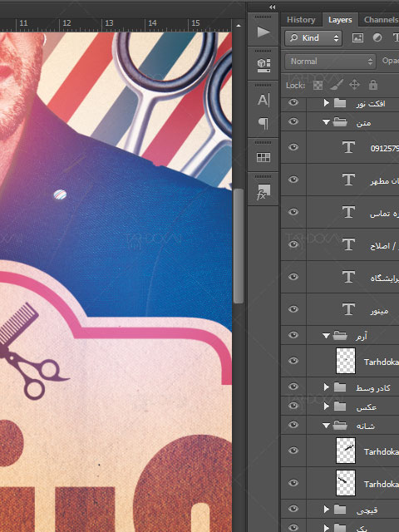
Task: Select Tarhdoka thumbnail directly below شانه folder
Action: click(346, 451)
